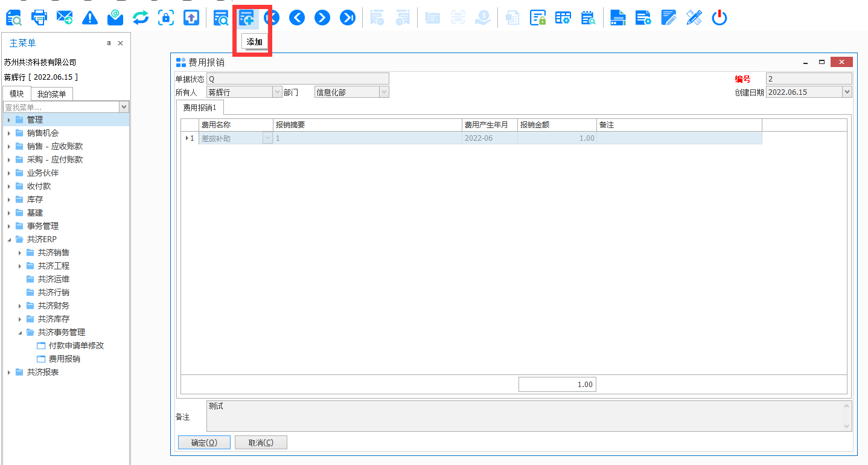Click the 确定(O) button
Image resolution: width=868 pixels, height=465 pixels.
pos(204,443)
